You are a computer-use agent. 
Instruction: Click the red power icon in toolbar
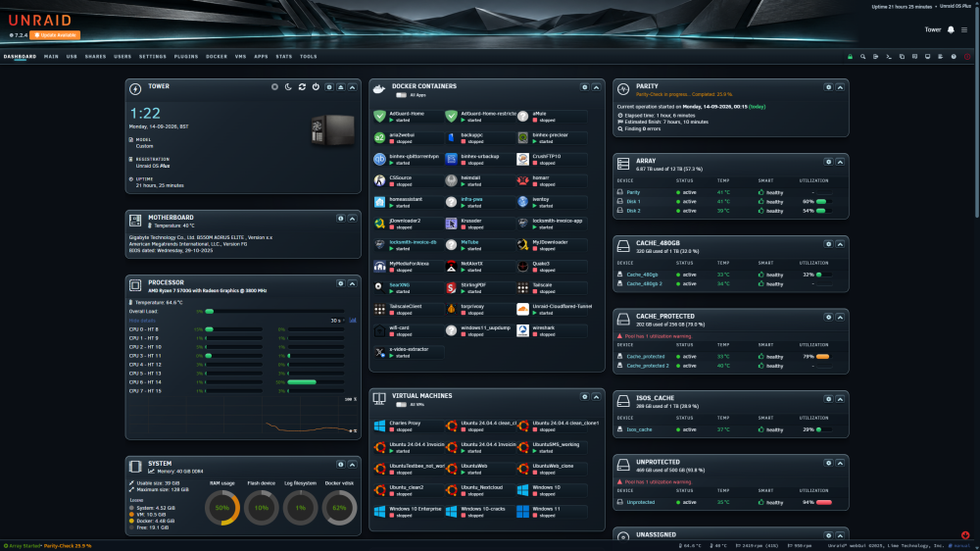967,56
